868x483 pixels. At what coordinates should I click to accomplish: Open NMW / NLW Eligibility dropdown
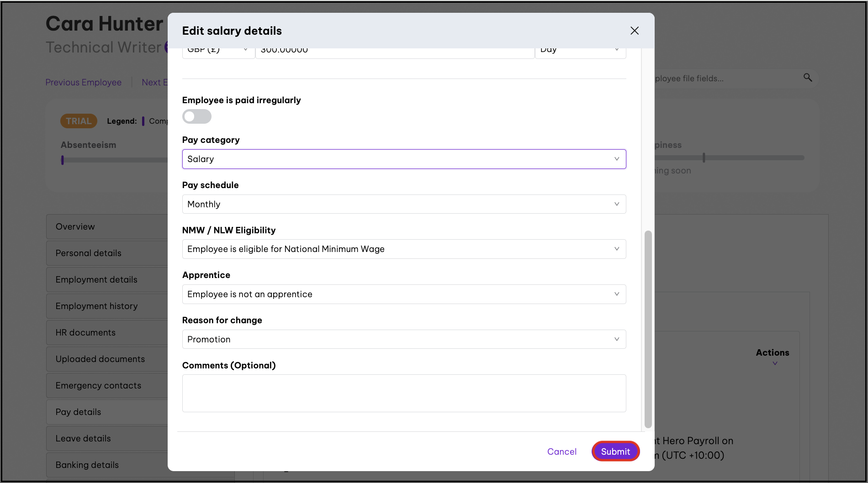[x=404, y=249]
